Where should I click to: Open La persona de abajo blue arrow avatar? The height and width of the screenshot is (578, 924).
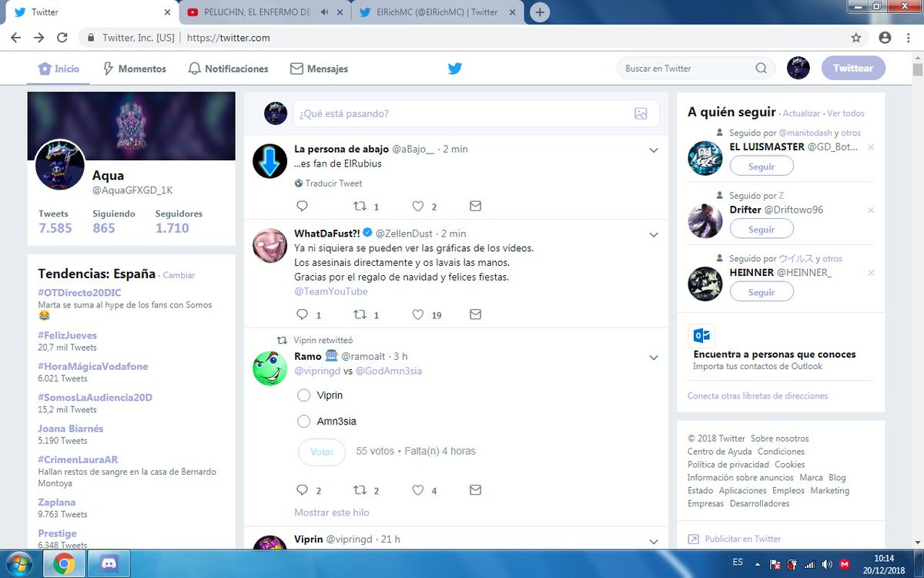click(x=269, y=160)
